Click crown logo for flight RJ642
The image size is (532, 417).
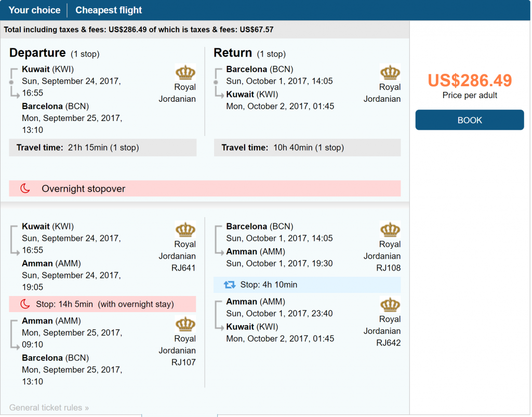(390, 304)
